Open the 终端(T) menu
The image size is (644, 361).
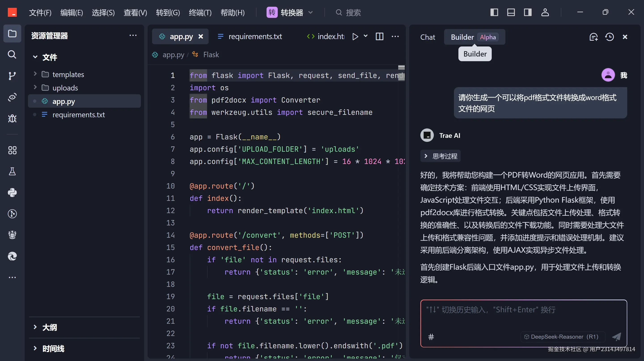200,12
